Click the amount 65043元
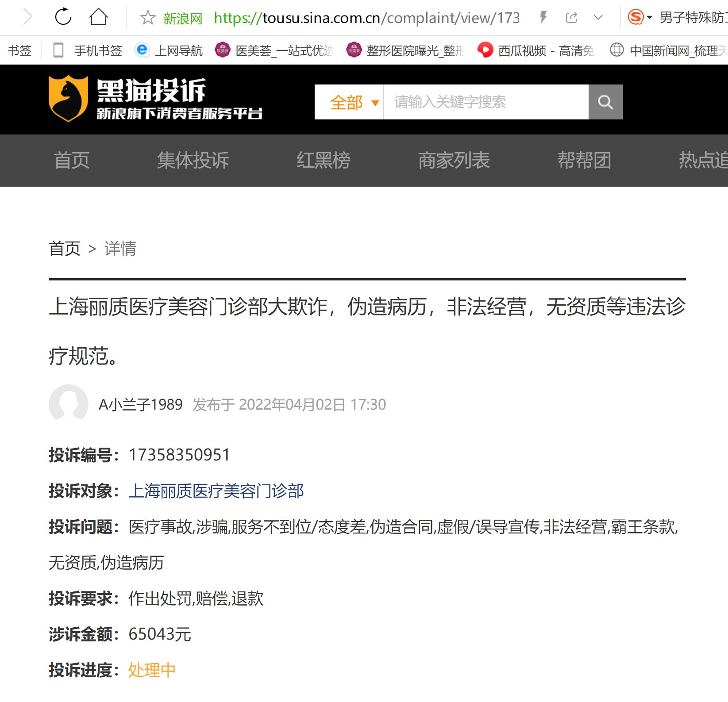Screen dimensions: 728x702 click(x=160, y=634)
